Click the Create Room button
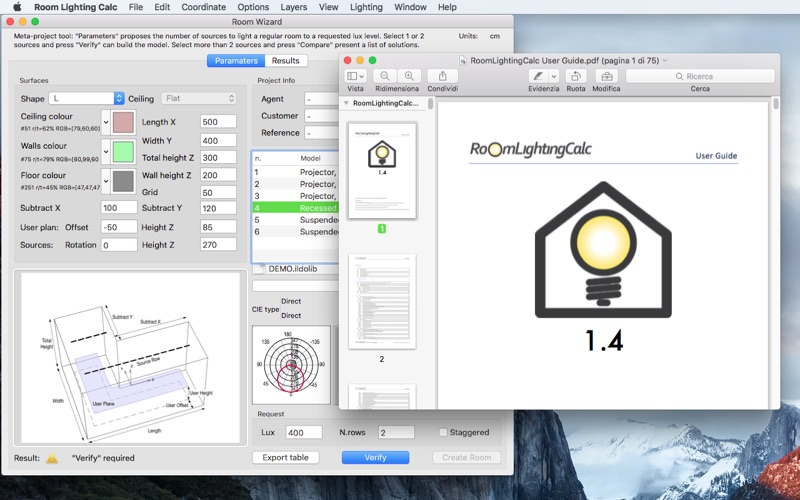Viewport: 800px width, 500px height. pos(466,457)
